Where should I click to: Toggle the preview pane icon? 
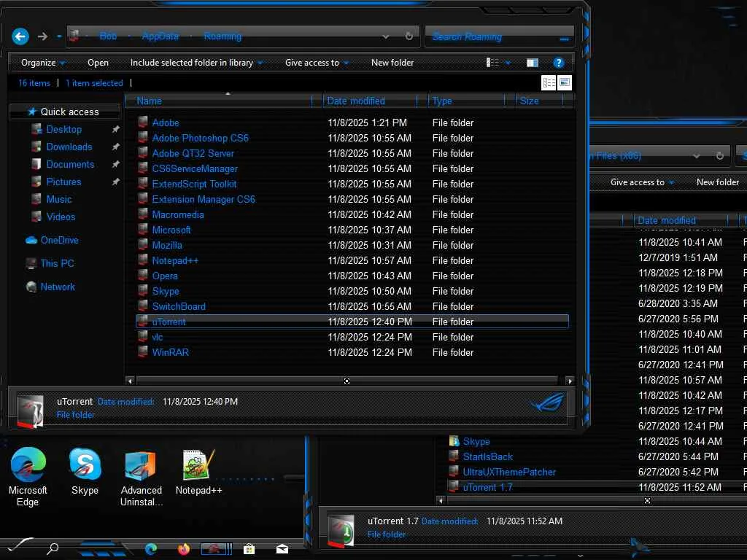(x=533, y=63)
